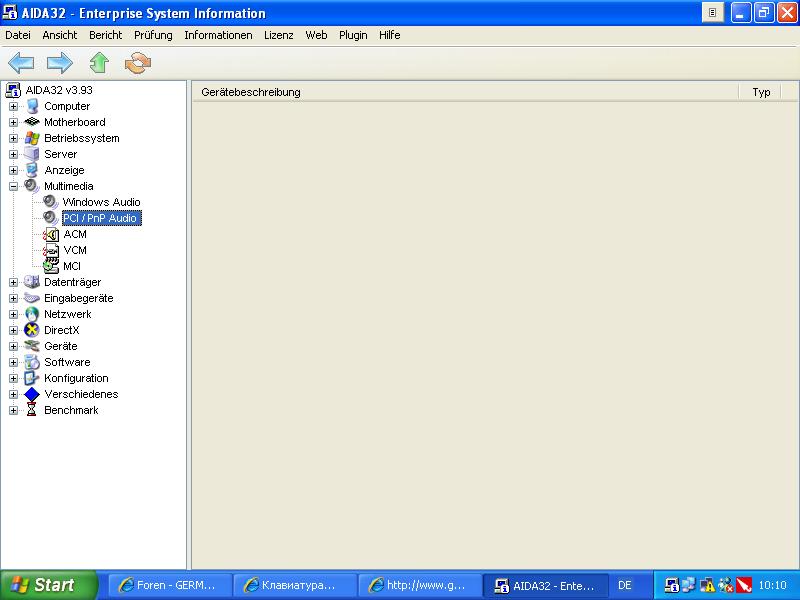Click the AIDA32 v3.93 root icon
Image resolution: width=800 pixels, height=600 pixels.
pos(13,90)
